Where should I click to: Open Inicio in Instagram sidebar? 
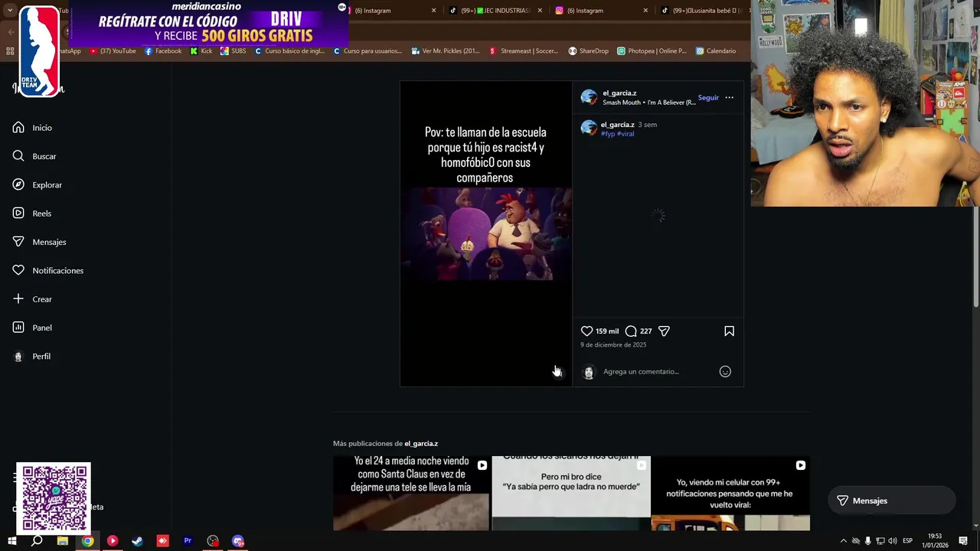[32, 128]
